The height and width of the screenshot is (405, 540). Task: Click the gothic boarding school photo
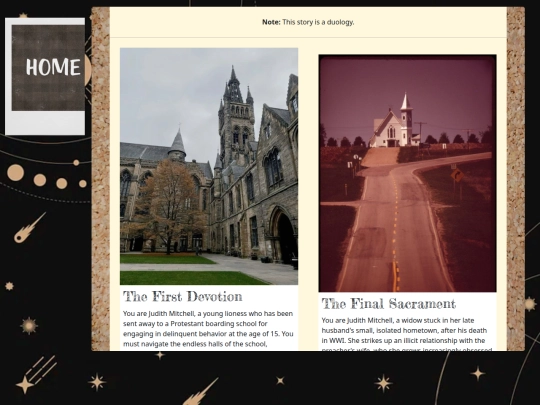pos(209,166)
